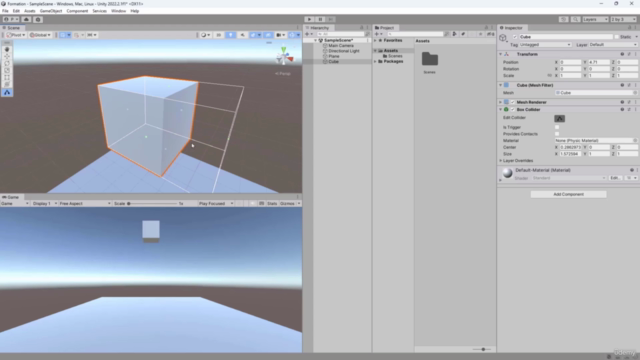This screenshot has width=640, height=360.
Task: Expand the Favorites folder in Project
Action: point(376,40)
